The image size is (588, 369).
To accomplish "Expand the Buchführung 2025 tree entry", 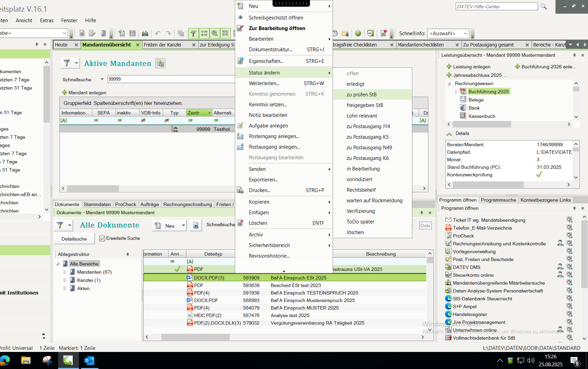I will [x=456, y=92].
